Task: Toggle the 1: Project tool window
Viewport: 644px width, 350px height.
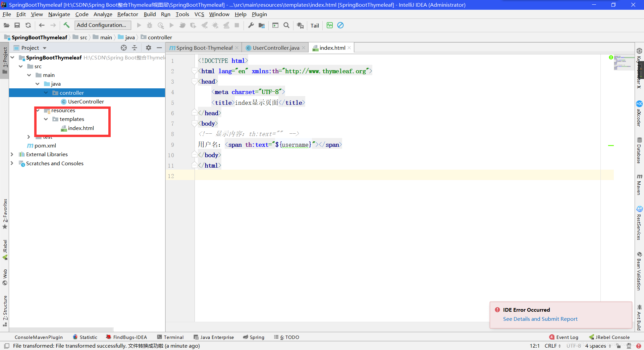Action: tap(5, 60)
